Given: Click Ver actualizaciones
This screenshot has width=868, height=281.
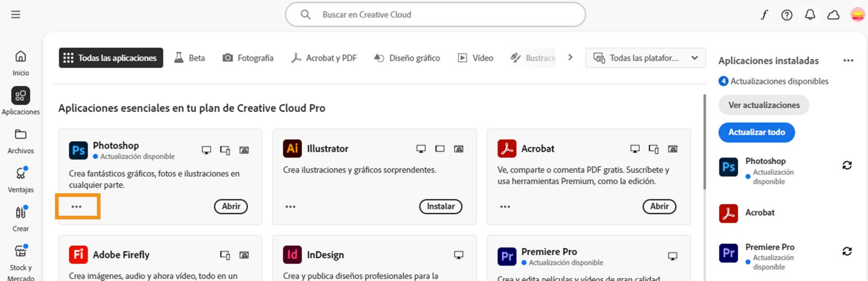Looking at the screenshot, I should tap(764, 105).
